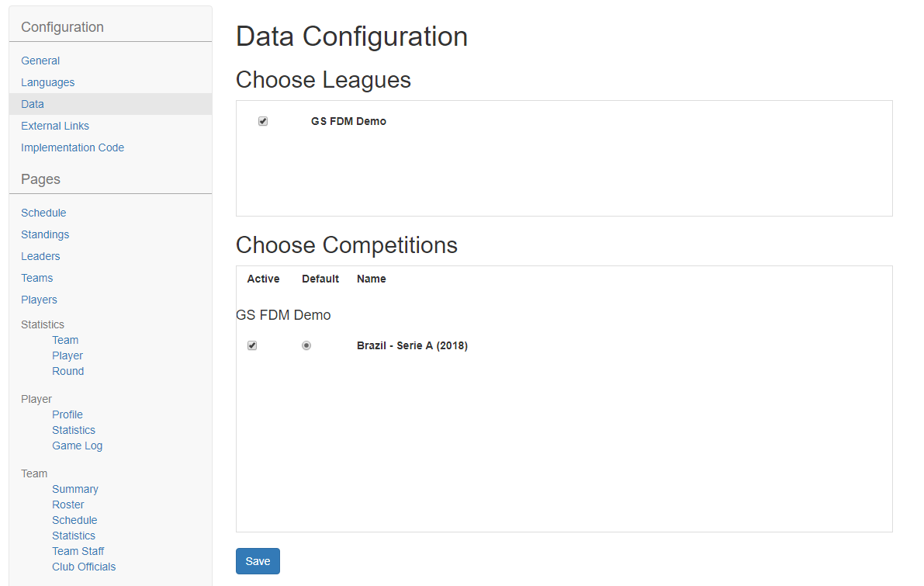
Task: Toggle Active checkbox for Brazil Serie A
Action: 252,345
